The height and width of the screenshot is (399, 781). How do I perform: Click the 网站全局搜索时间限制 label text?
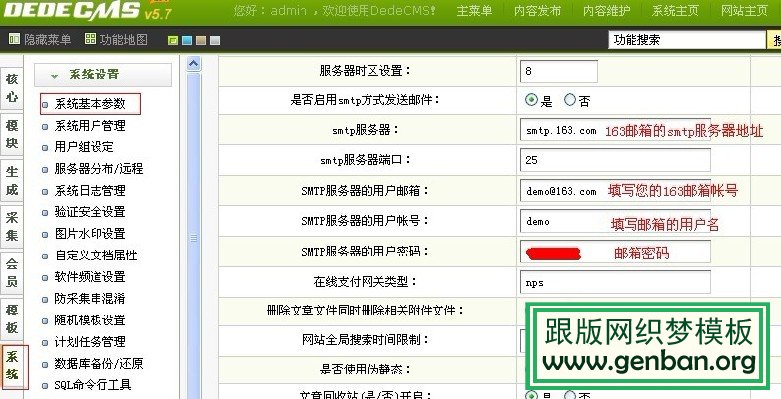click(366, 340)
